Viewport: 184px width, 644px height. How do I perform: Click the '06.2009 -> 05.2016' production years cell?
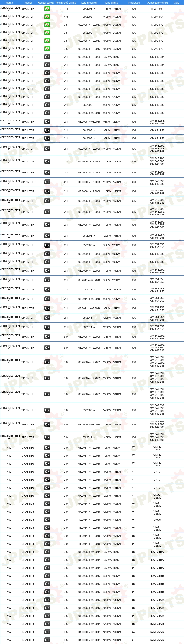[x=89, y=425]
